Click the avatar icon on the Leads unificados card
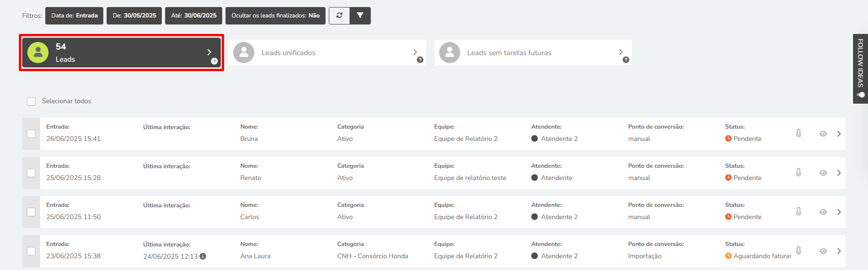 pyautogui.click(x=244, y=53)
